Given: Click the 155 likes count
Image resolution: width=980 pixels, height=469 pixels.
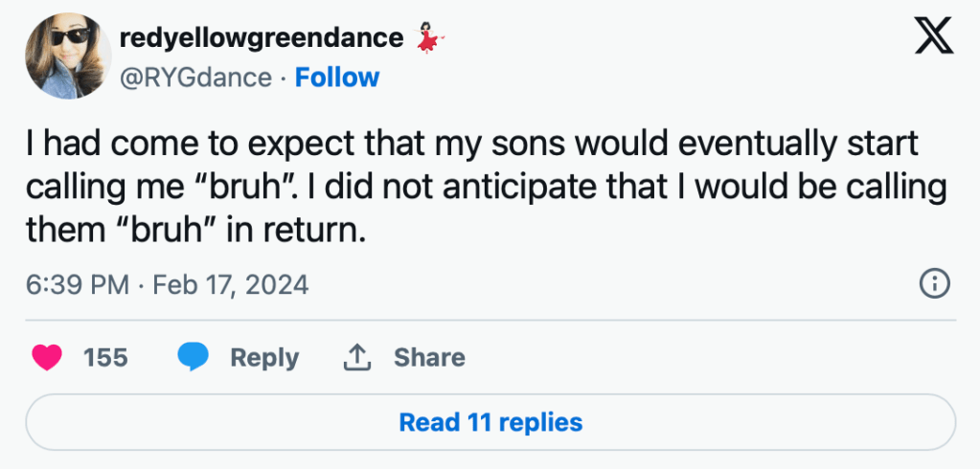Looking at the screenshot, I should tap(105, 358).
